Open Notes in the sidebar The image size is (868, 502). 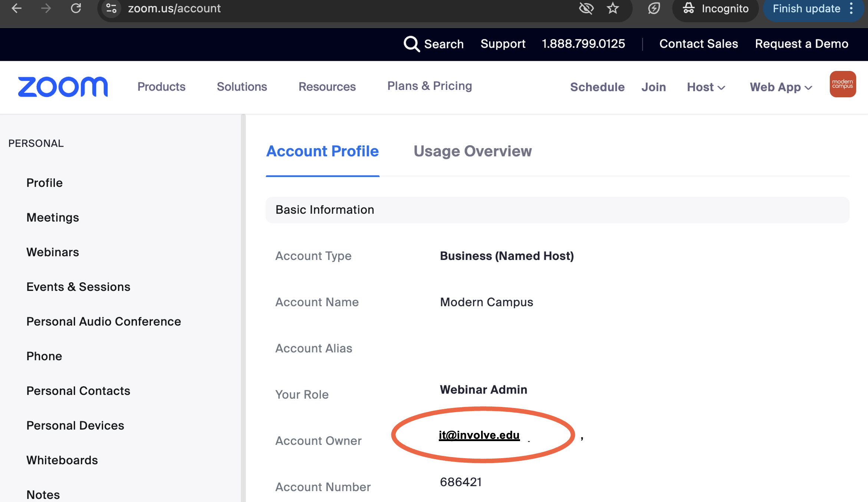pos(43,495)
